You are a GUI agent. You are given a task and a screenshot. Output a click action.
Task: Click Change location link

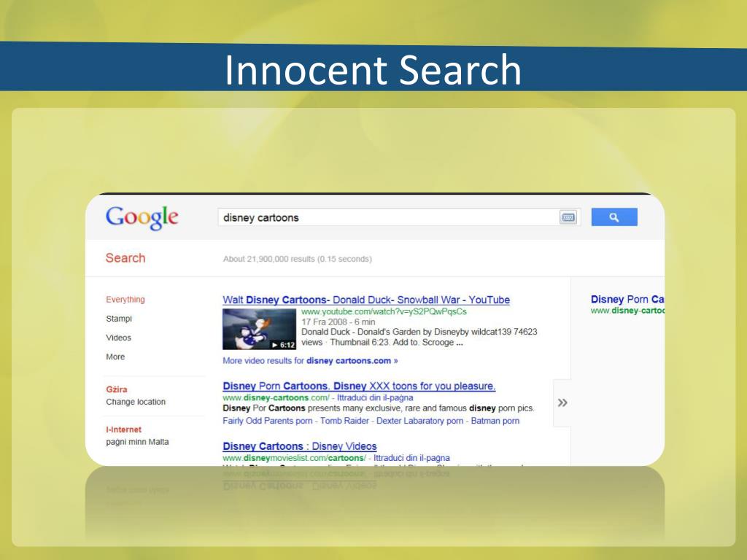point(136,402)
